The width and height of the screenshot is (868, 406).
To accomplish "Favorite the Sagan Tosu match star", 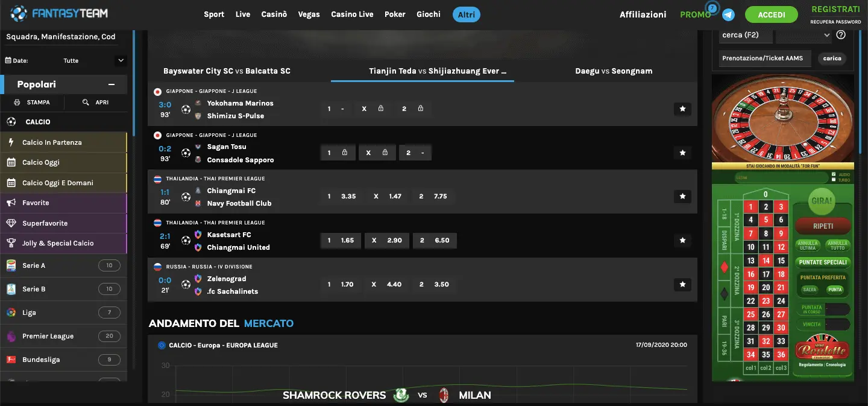I will (x=682, y=153).
